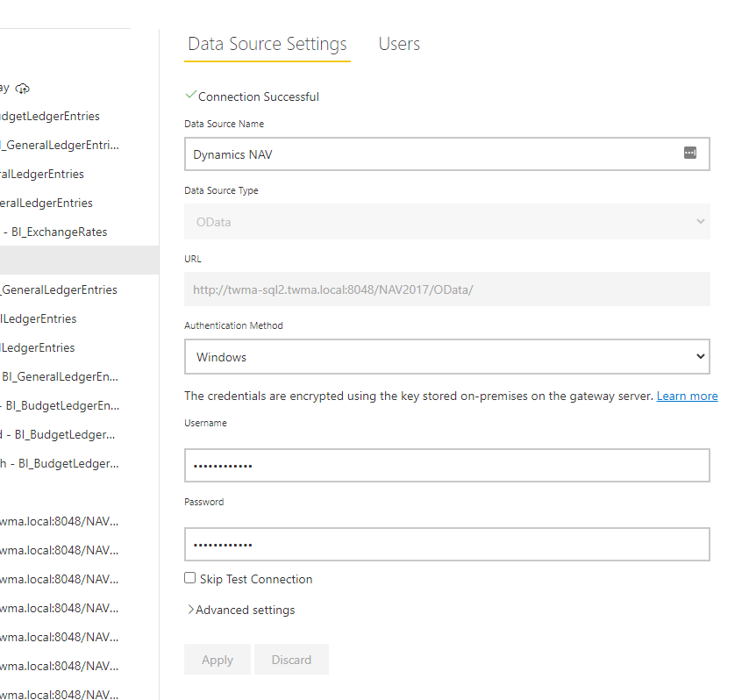Click the chevron on Data Source Type field
Viewport: 749px width, 700px height.
tap(700, 221)
